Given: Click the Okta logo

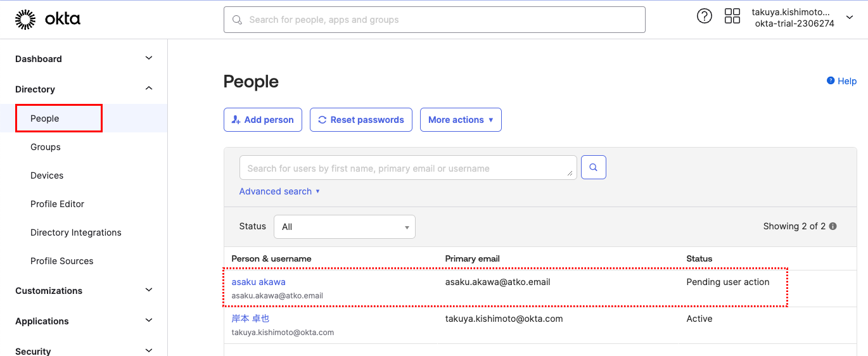Looking at the screenshot, I should [x=48, y=20].
